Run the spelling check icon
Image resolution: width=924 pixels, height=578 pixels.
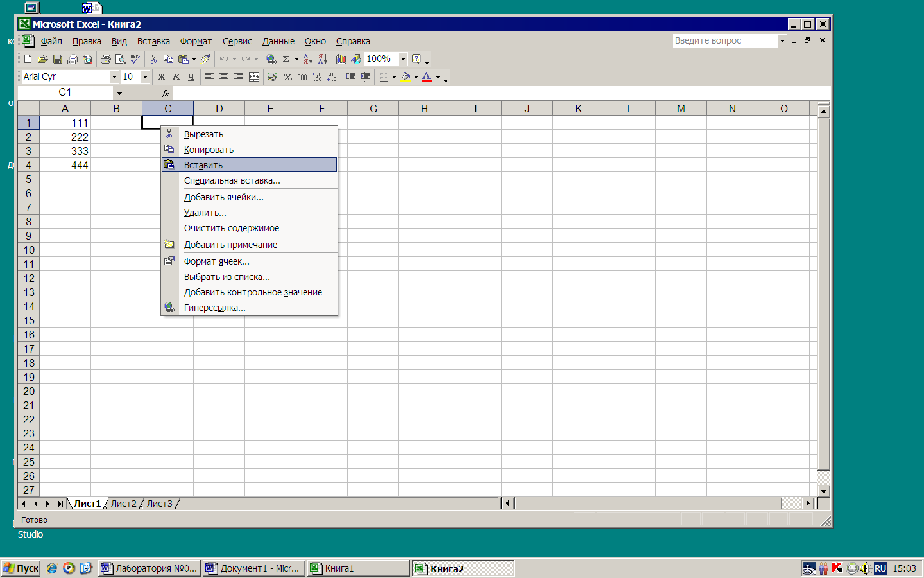135,59
